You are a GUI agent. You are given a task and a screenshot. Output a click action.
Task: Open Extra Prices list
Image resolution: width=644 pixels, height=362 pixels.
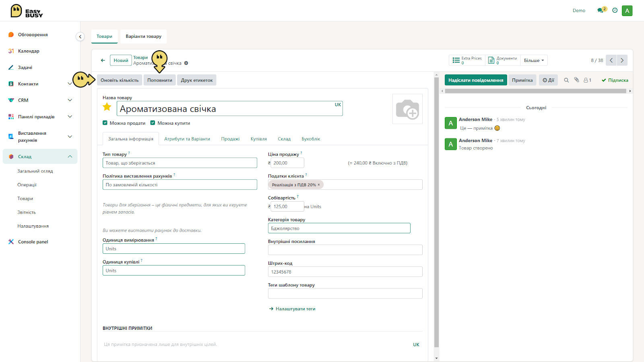click(467, 60)
